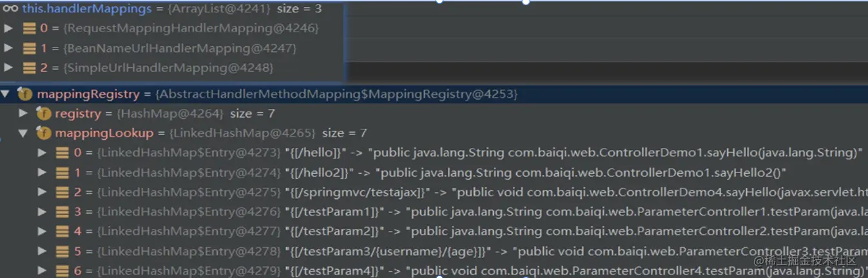
Task: Click the entry icon of Entry@4279
Action: [63, 271]
